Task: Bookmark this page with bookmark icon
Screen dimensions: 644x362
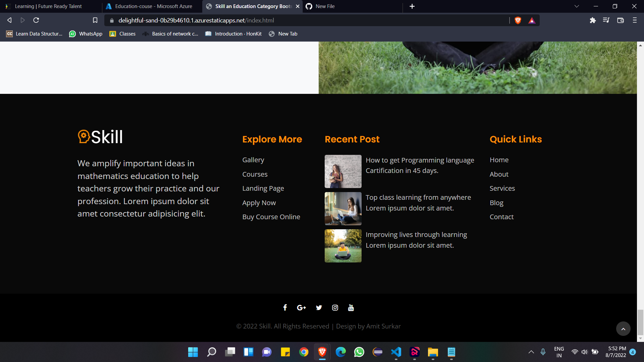Action: tap(95, 20)
